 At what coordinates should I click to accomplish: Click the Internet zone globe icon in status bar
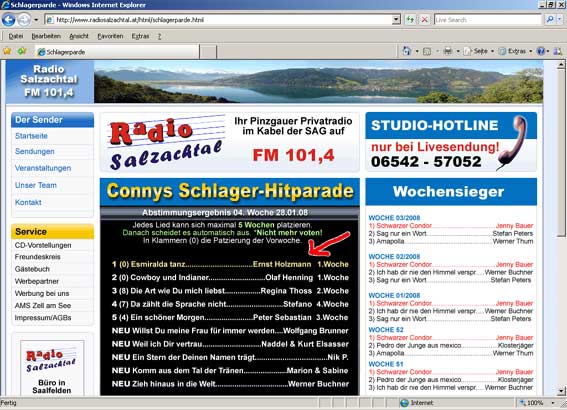click(404, 403)
